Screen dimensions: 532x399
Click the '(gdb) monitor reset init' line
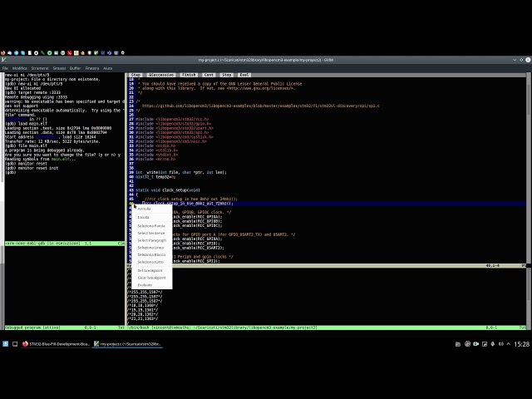pos(32,168)
